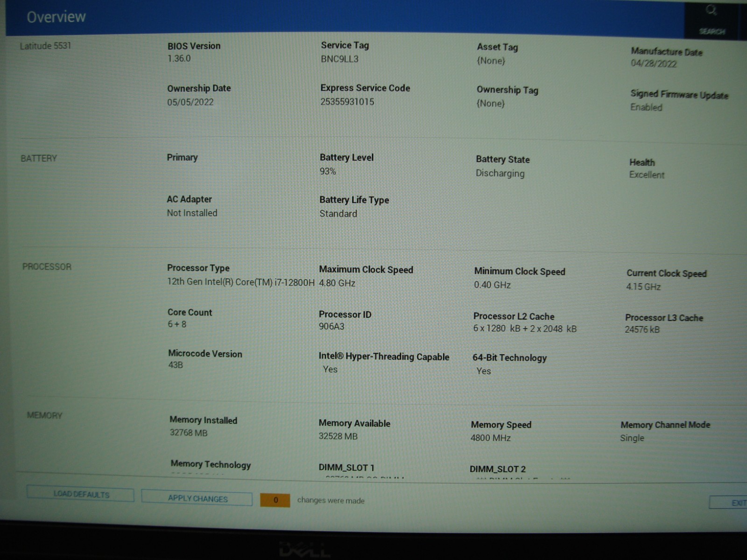Select AC Adapter value Not Installed
Image resolution: width=747 pixels, height=560 pixels.
click(x=192, y=213)
